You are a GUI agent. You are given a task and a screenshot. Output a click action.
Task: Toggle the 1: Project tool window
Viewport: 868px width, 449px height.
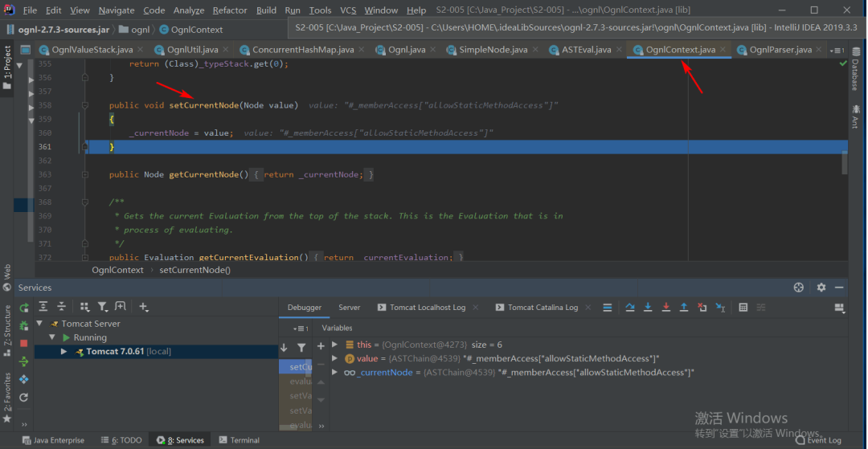pyautogui.click(x=7, y=68)
